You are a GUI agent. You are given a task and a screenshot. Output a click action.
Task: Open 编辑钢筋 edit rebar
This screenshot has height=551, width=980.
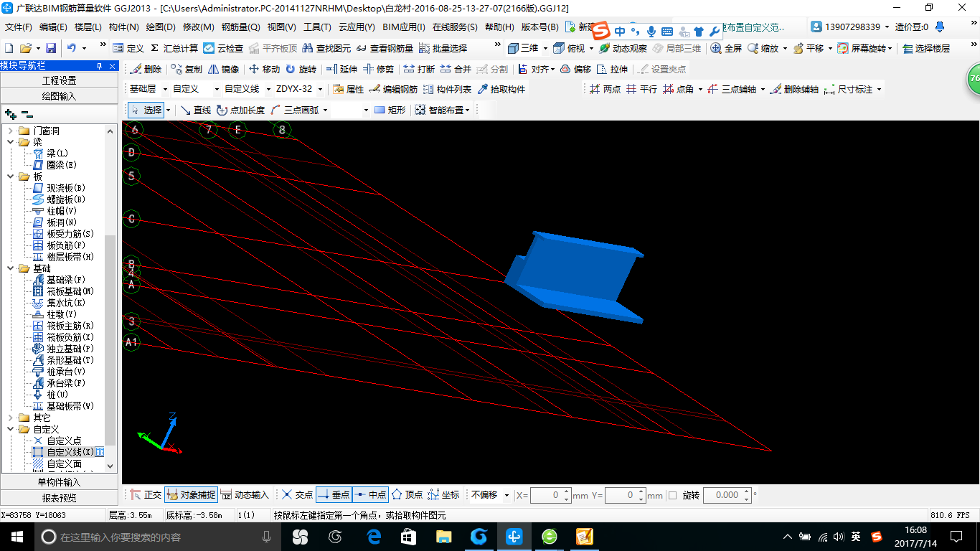pos(393,89)
